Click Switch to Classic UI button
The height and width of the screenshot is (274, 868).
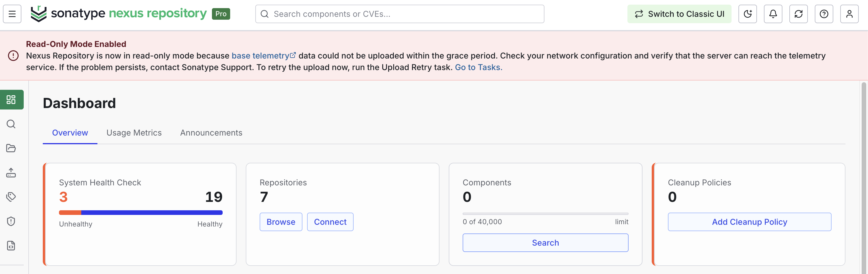pos(679,14)
